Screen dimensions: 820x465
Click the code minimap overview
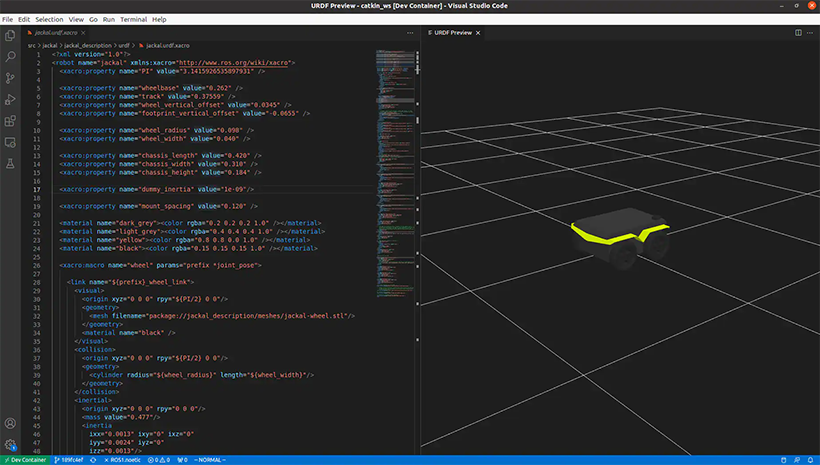click(x=395, y=173)
